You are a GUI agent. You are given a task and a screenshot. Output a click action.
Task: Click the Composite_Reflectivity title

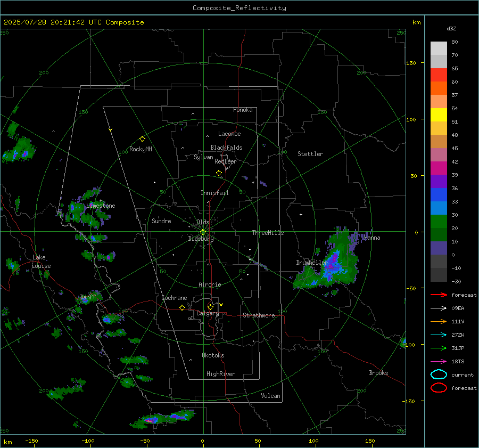coord(240,8)
